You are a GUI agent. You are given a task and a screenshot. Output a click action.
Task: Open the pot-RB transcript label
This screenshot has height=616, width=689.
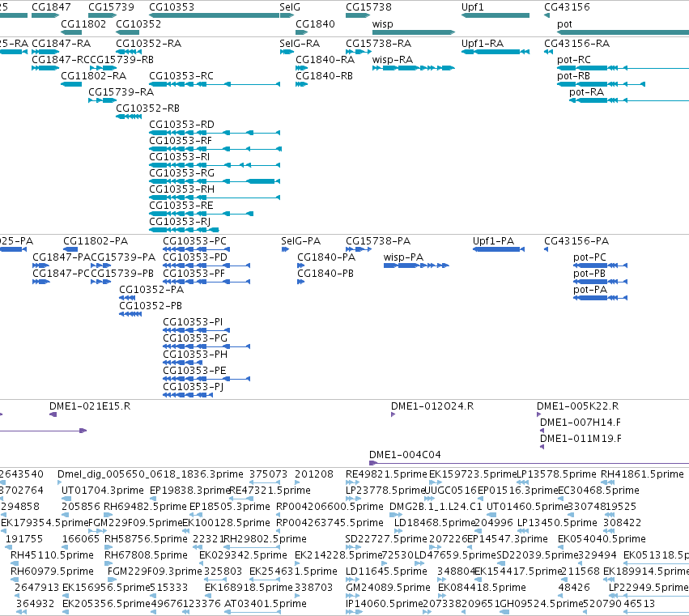tap(574, 76)
